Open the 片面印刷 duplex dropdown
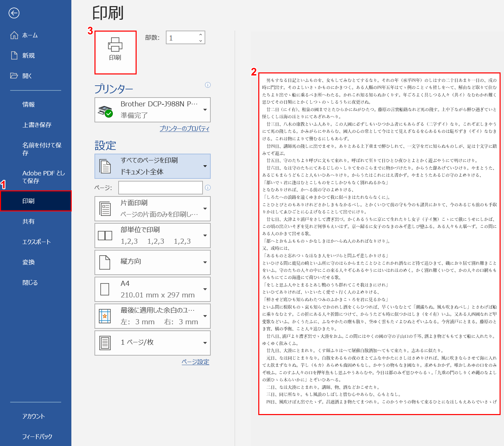This screenshot has width=504, height=446. click(153, 209)
